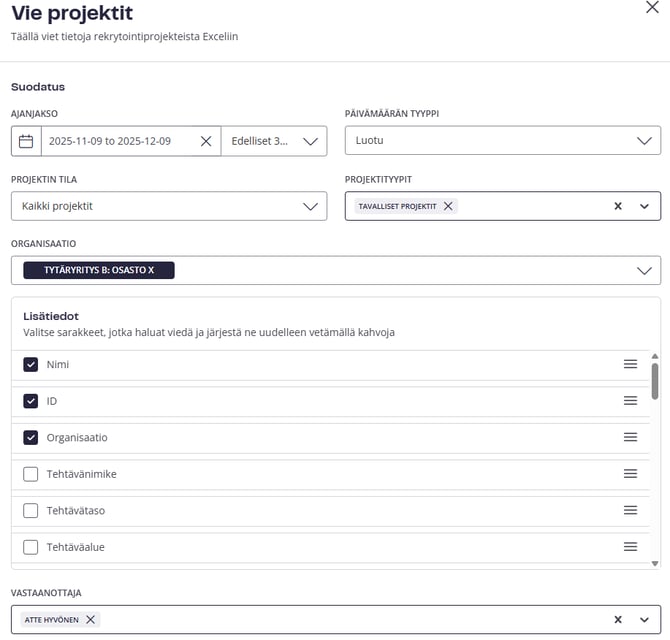Click the calendar icon in date range
Viewport: 670px width, 640px height.
(26, 141)
